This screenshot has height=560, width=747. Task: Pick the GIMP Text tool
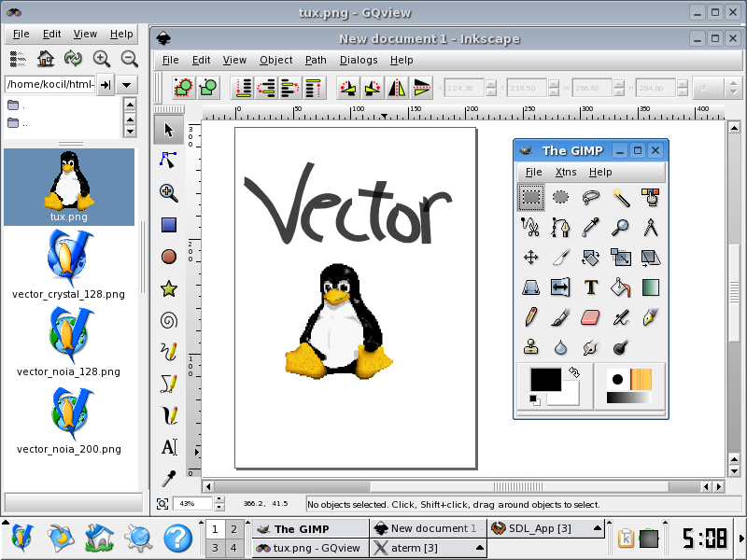pyautogui.click(x=590, y=287)
